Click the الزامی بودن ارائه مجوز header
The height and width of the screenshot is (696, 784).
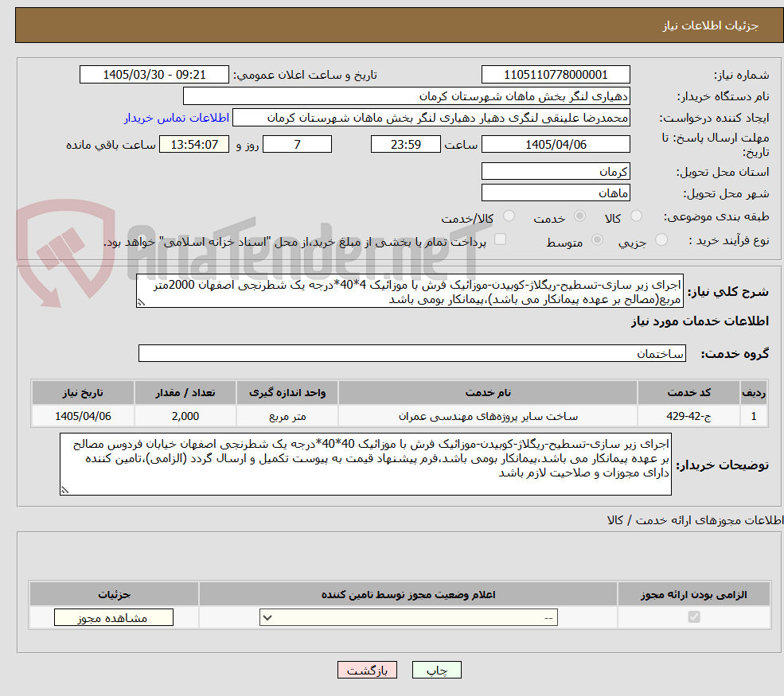pyautogui.click(x=694, y=594)
